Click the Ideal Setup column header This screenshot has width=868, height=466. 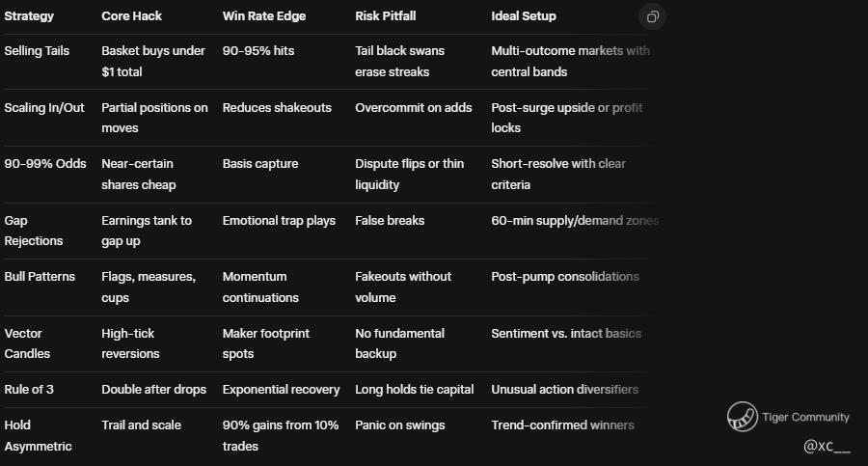[x=524, y=16]
